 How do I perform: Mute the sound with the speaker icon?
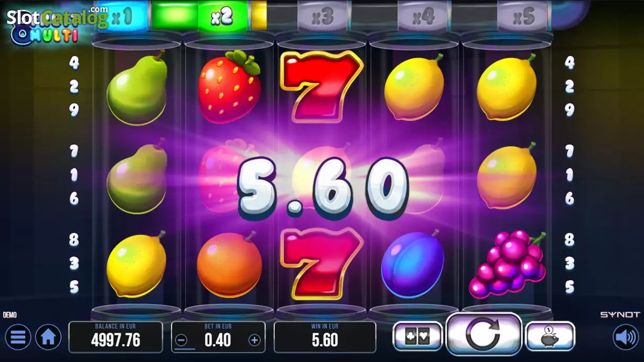click(626, 337)
